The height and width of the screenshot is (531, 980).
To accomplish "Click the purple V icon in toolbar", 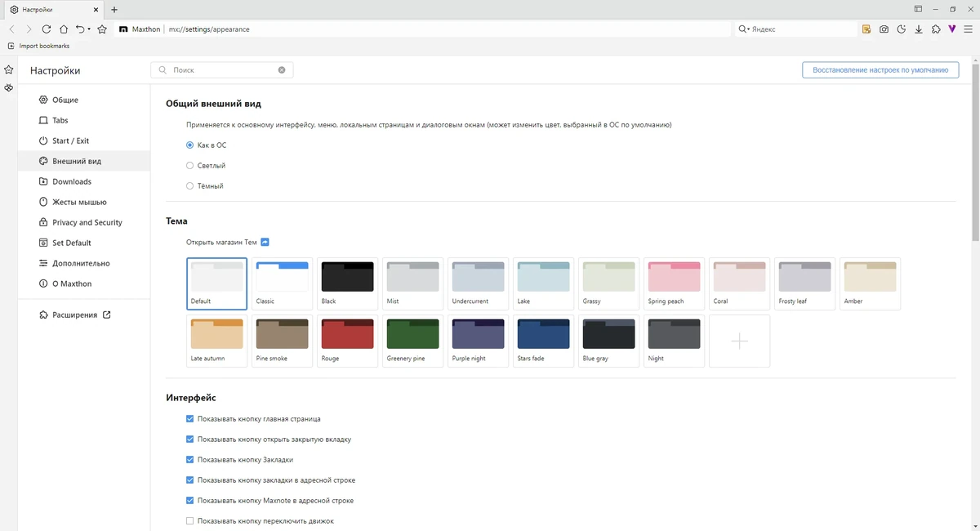I will [952, 29].
